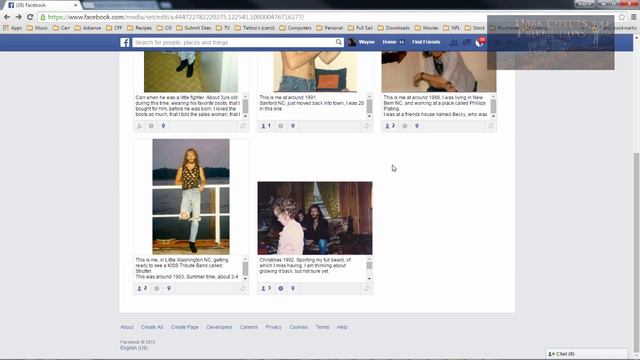Open the notifications globe with red badge
640x360 pixels.
pyautogui.click(x=480, y=42)
